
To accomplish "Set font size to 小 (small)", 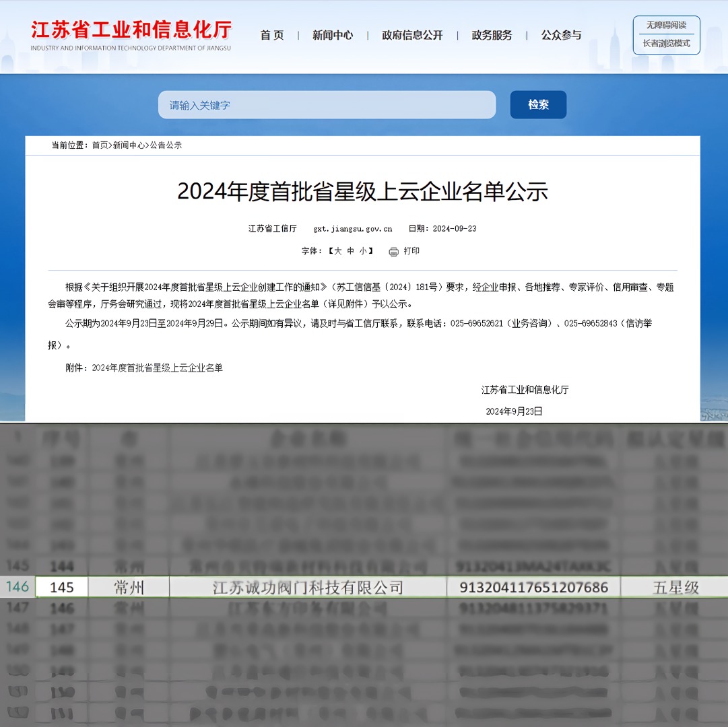I will 363,251.
